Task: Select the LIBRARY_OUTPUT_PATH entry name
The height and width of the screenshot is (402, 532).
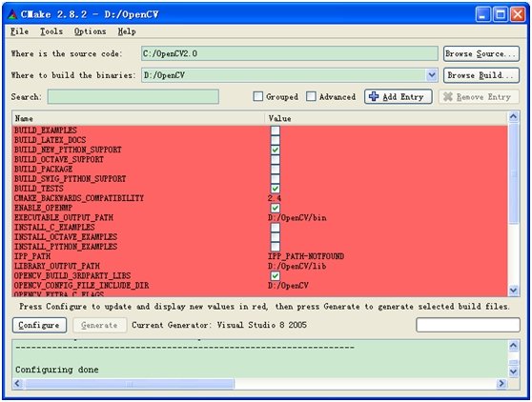Action: point(56,266)
